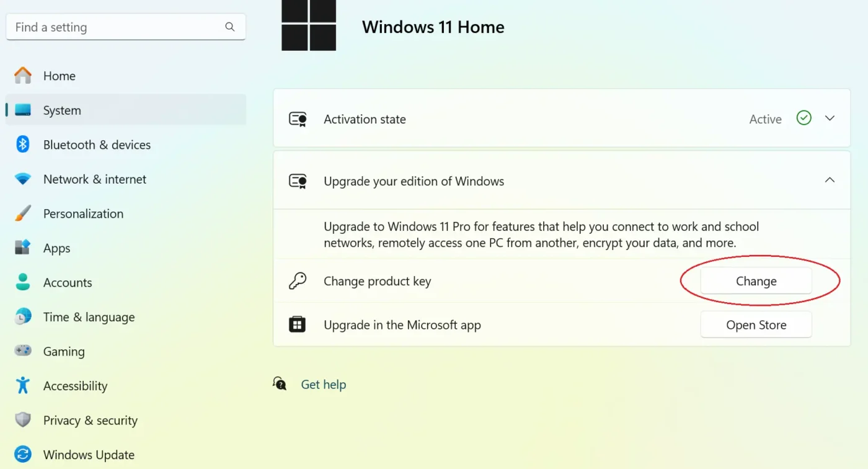This screenshot has height=469, width=868.
Task: Click the System monitor icon
Action: pos(23,110)
